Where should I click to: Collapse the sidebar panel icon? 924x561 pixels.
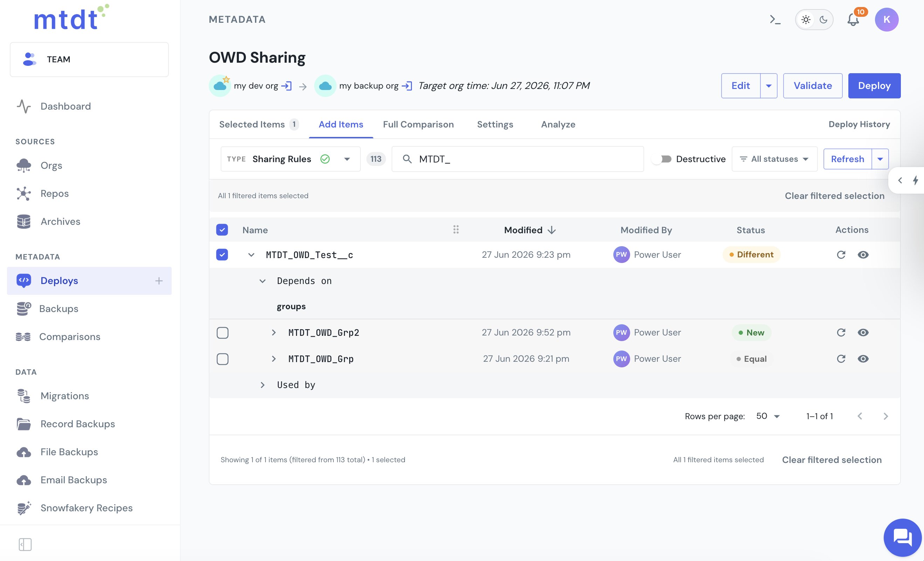point(25,544)
